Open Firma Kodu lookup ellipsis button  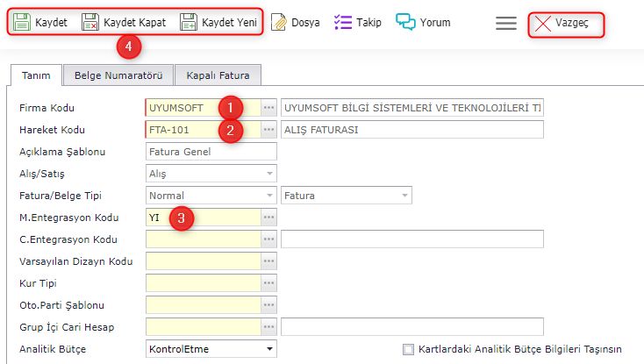pos(269,108)
